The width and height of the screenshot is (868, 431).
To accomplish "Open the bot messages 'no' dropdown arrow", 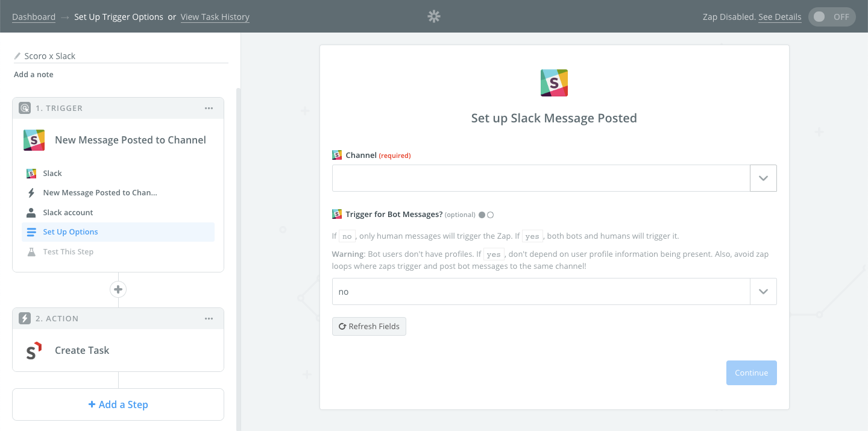I will [763, 292].
